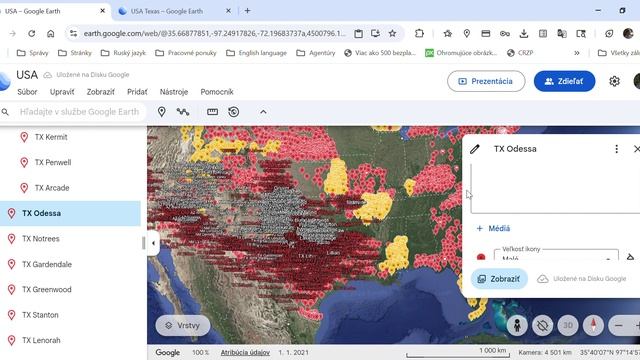Switch to USA Texas – Google Earth tab
Viewport: 640px width, 360px height.
click(167, 11)
